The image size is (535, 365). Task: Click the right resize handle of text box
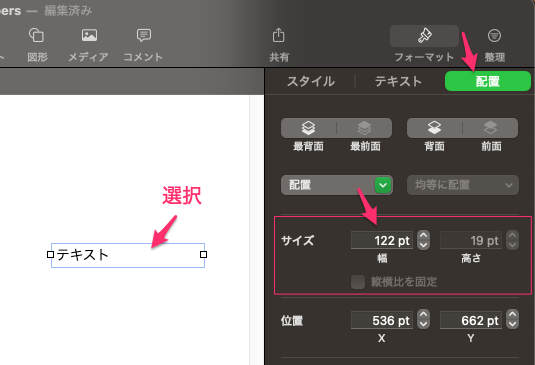click(x=203, y=254)
